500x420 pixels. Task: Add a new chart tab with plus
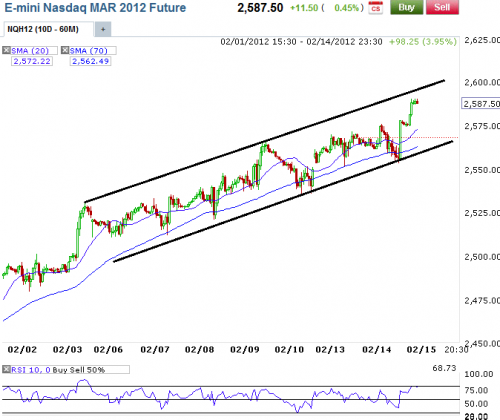click(x=103, y=29)
